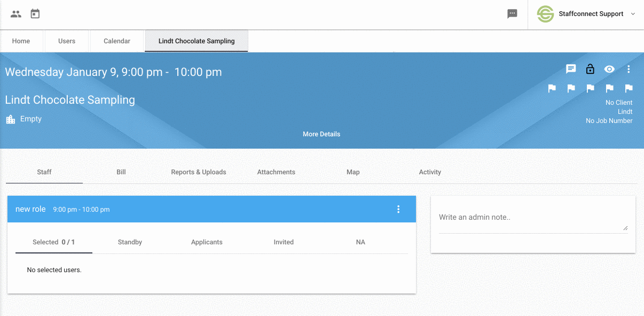
Task: Expand the Staffconnect Support account dropdown
Action: click(633, 14)
